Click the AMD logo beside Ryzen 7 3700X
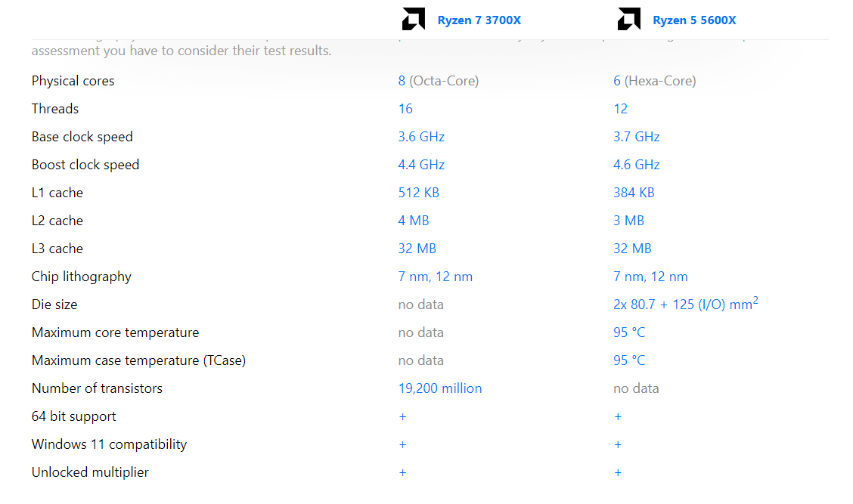The image size is (853, 504). tap(414, 19)
